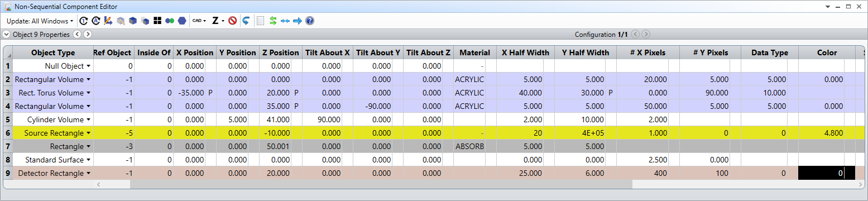The width and height of the screenshot is (868, 201).
Task: Click the horizontal scrollbar thumb
Action: (x=381, y=184)
